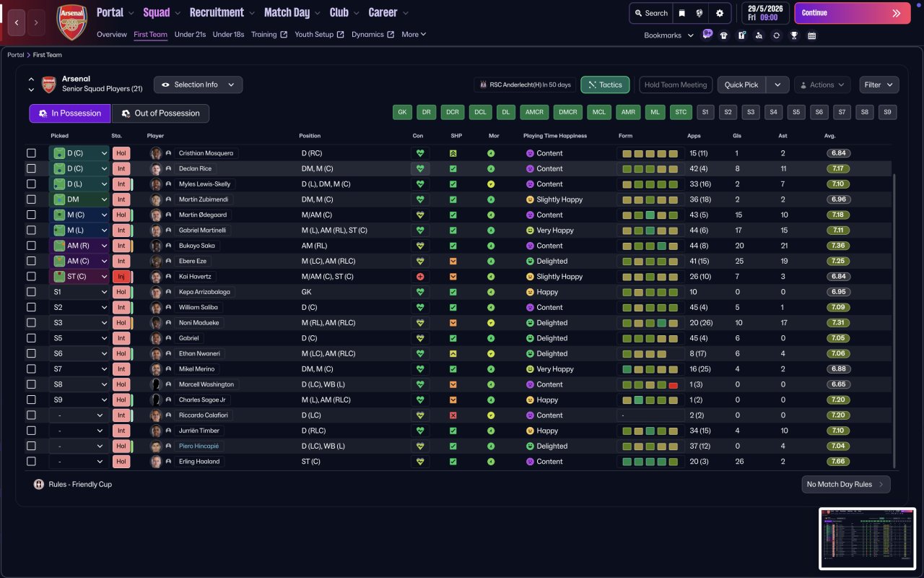Tick the checkbox for William Saliba

pos(31,307)
